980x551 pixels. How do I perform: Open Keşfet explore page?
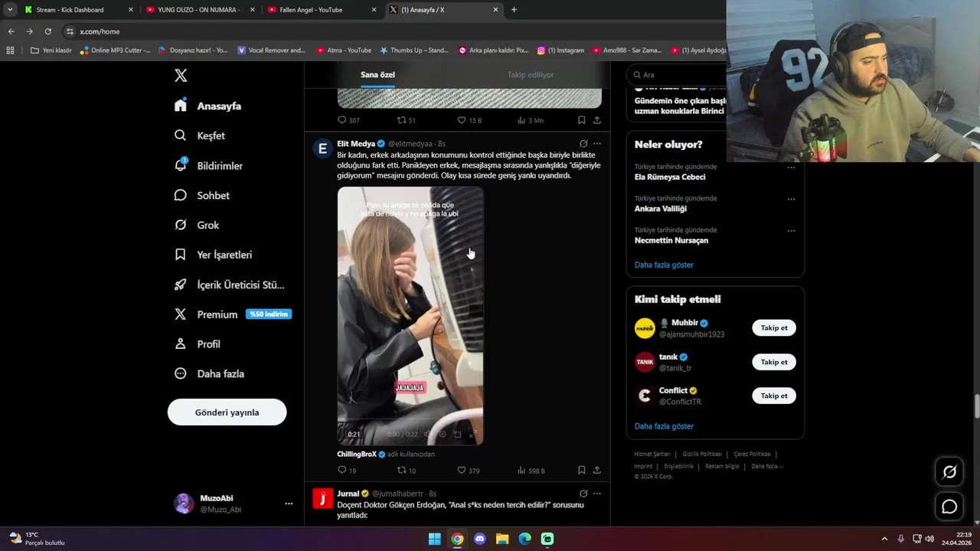(x=200, y=135)
